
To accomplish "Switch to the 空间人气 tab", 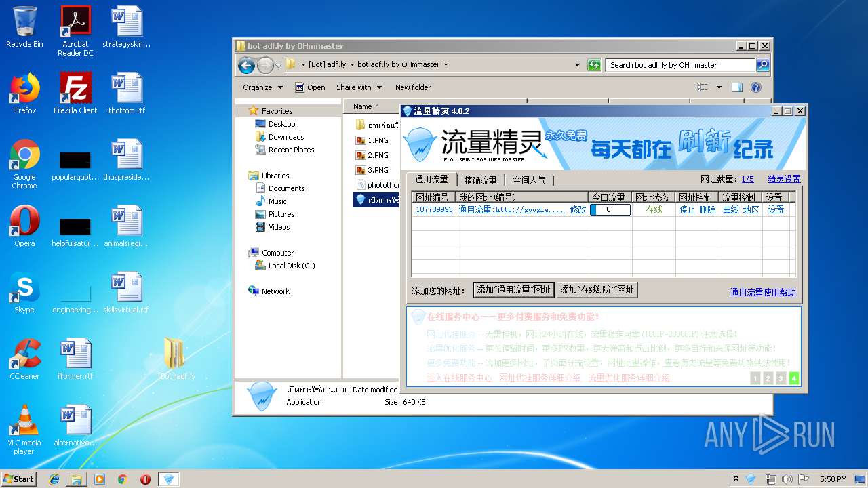I will point(529,180).
